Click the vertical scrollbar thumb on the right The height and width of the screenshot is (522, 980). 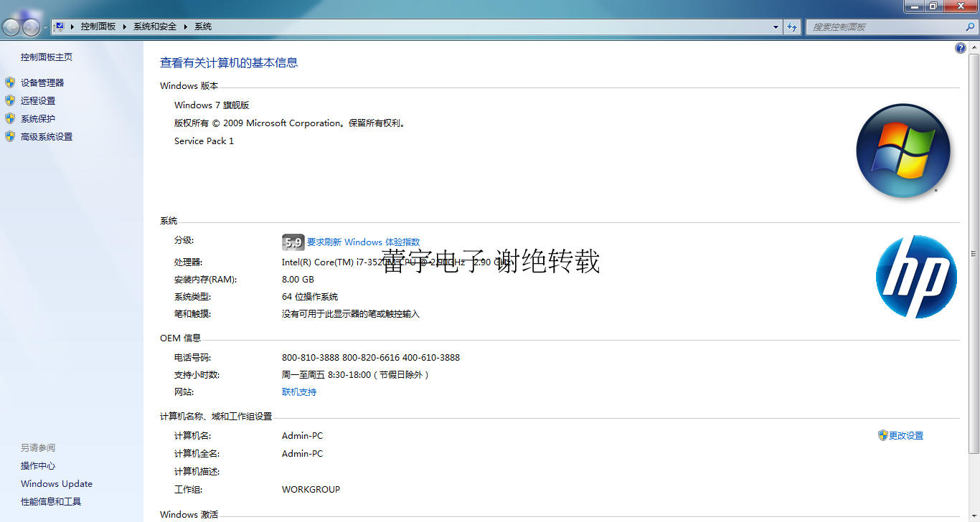974,253
